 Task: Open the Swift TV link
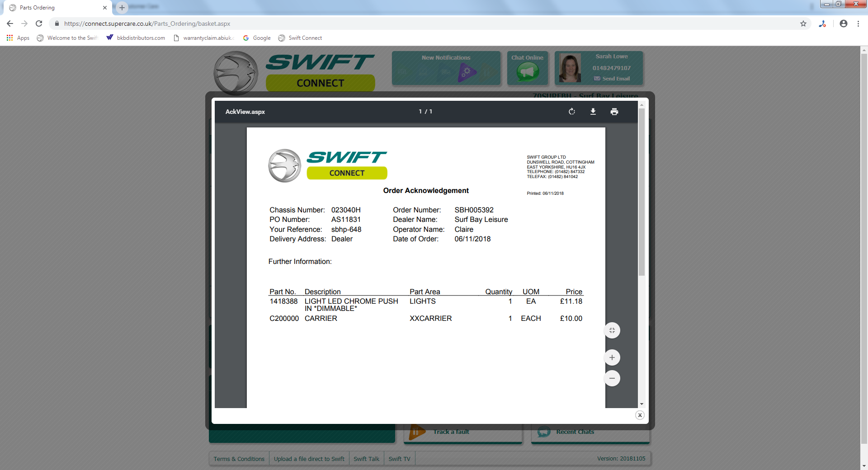(x=400, y=459)
